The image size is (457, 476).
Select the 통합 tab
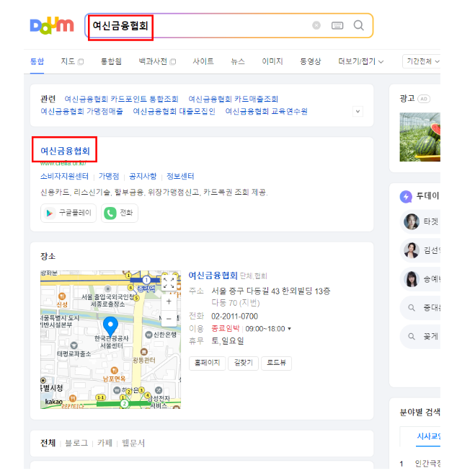(x=37, y=61)
